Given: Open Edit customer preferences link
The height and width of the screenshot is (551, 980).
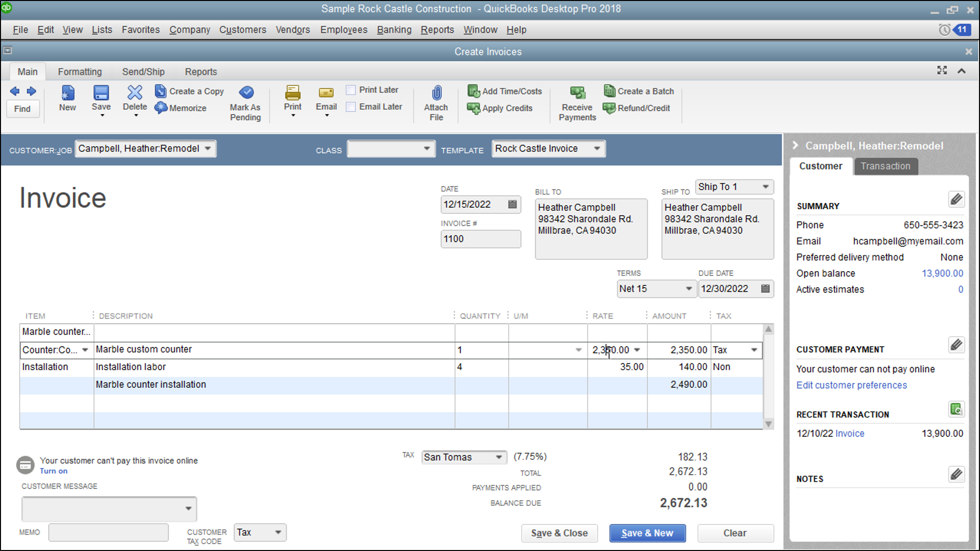Looking at the screenshot, I should tap(852, 385).
